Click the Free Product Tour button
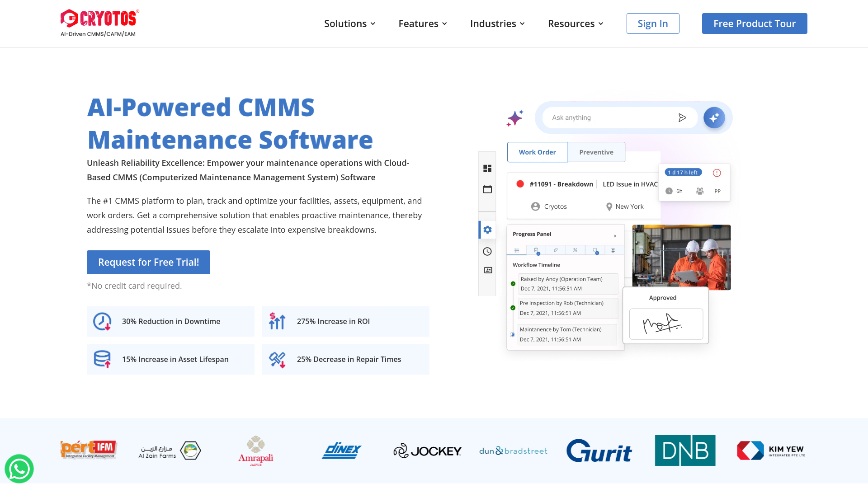Image resolution: width=868 pixels, height=488 pixels. (x=754, y=23)
